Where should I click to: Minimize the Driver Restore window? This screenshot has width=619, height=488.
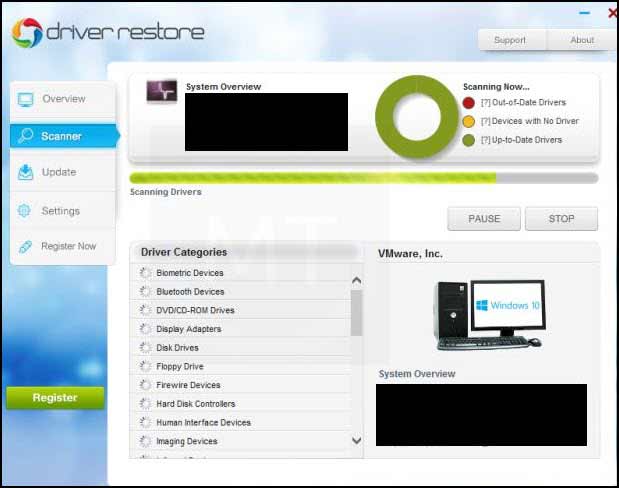click(x=584, y=13)
